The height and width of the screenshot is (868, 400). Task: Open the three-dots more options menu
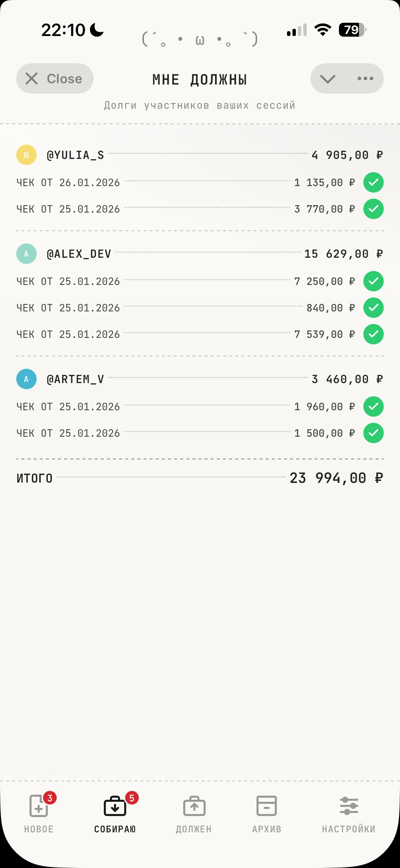[x=365, y=79]
